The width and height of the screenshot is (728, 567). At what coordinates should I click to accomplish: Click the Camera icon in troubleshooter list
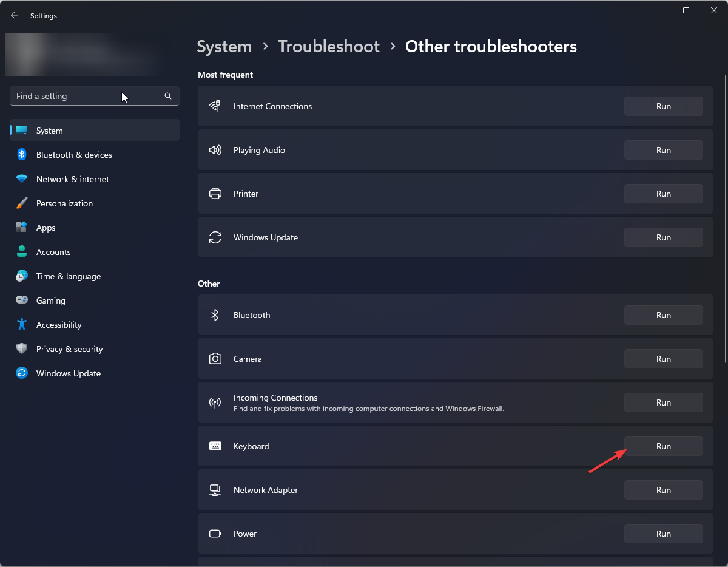pyautogui.click(x=215, y=359)
